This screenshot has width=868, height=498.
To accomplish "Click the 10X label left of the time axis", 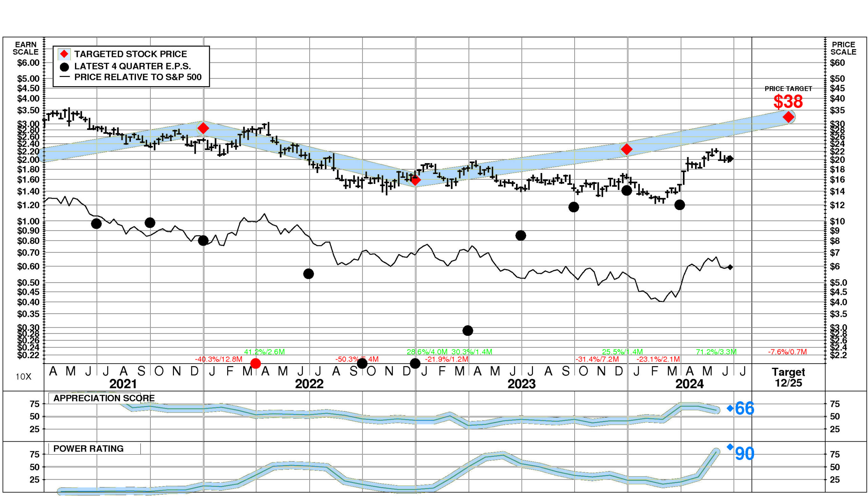I will coord(23,377).
